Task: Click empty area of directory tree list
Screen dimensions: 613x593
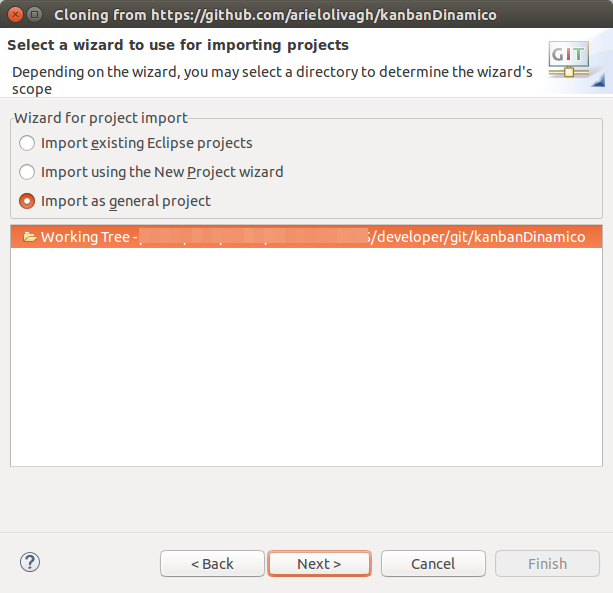Action: [306, 356]
